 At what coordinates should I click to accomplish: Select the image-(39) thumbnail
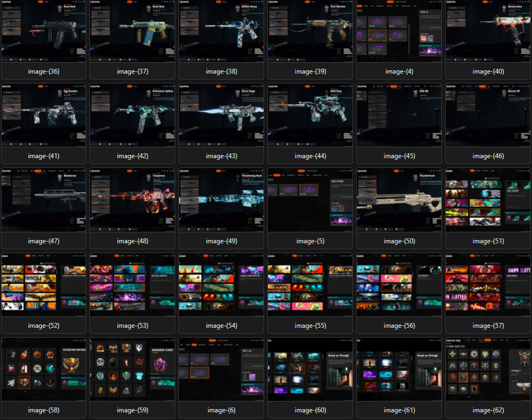(310, 31)
